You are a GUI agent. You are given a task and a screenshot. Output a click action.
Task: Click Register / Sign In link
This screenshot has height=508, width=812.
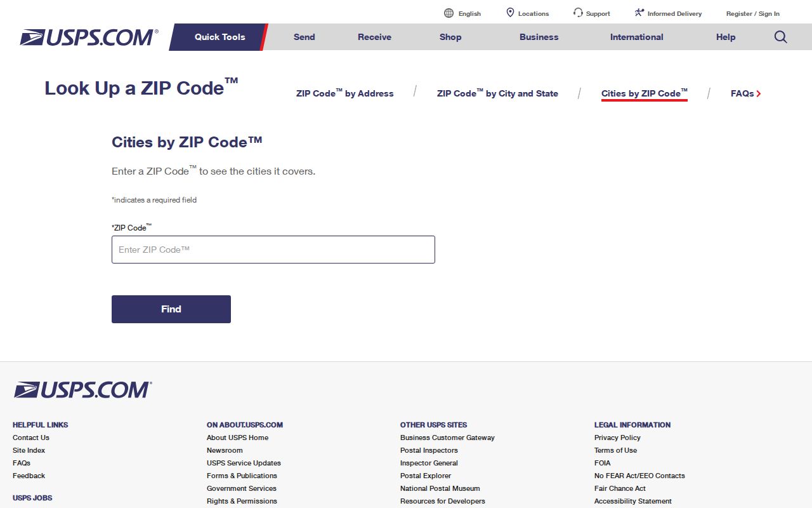click(x=753, y=14)
